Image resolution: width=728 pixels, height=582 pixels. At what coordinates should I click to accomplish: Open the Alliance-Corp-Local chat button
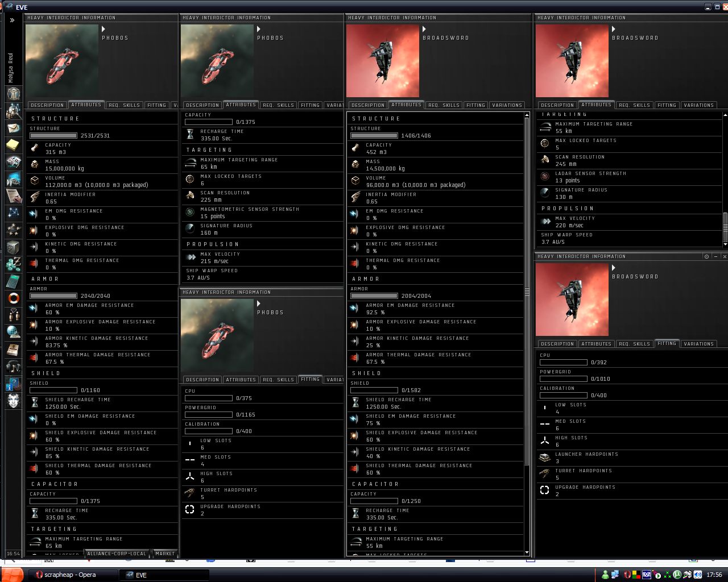pos(117,553)
